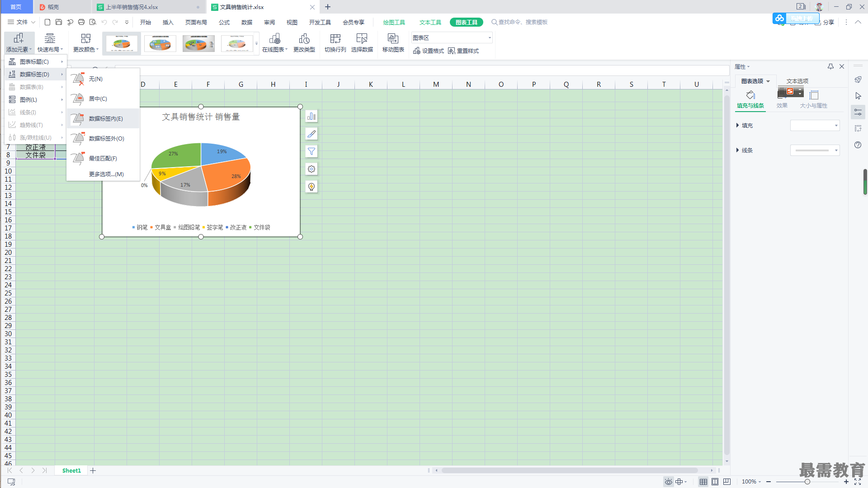Open the line style dropdown
868x488 pixels.
pyautogui.click(x=815, y=150)
